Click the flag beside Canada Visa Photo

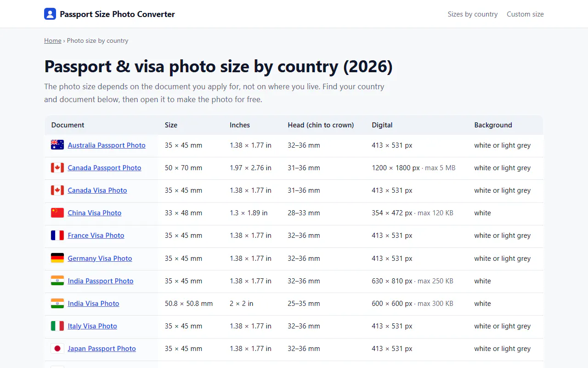point(57,190)
